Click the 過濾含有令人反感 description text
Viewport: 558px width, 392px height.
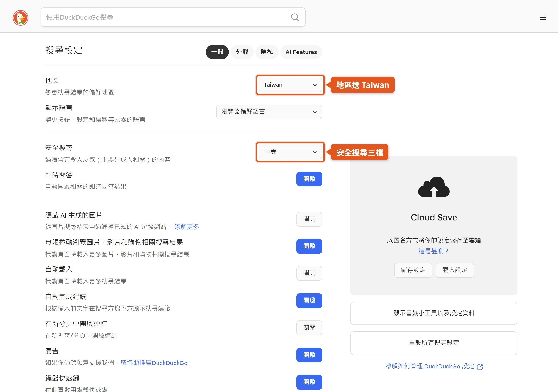[108, 160]
